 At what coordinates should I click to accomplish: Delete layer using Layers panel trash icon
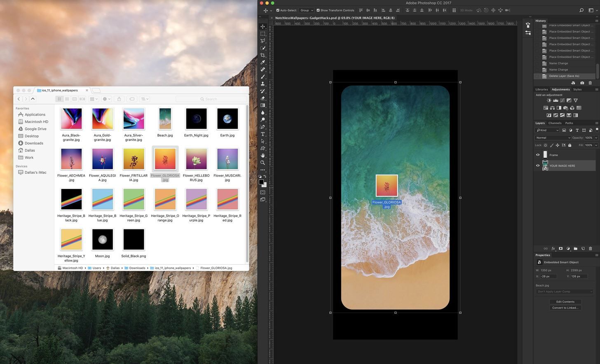pos(590,249)
